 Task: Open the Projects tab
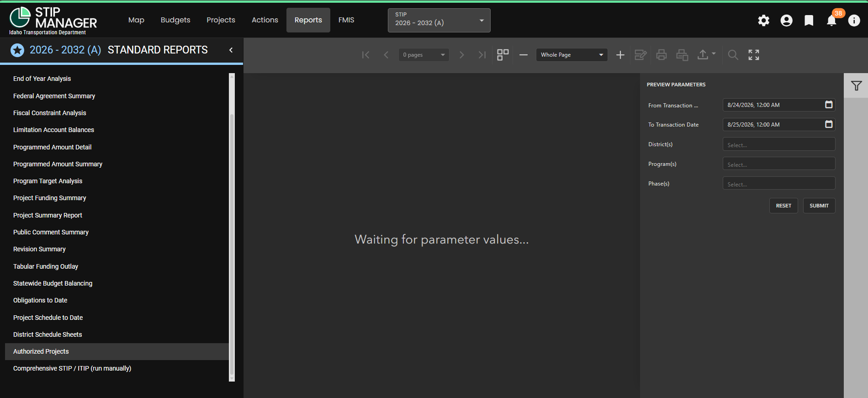click(221, 20)
